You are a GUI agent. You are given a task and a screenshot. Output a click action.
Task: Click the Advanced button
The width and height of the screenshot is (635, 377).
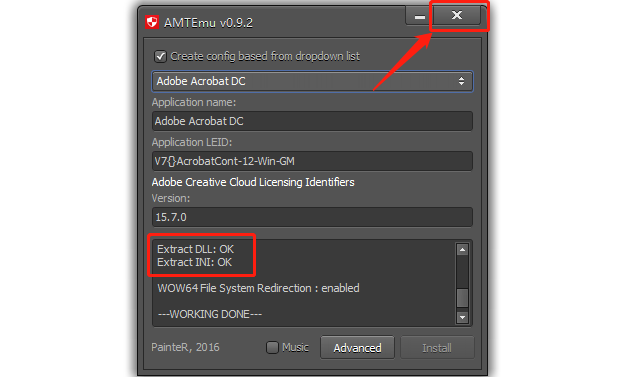coord(357,347)
